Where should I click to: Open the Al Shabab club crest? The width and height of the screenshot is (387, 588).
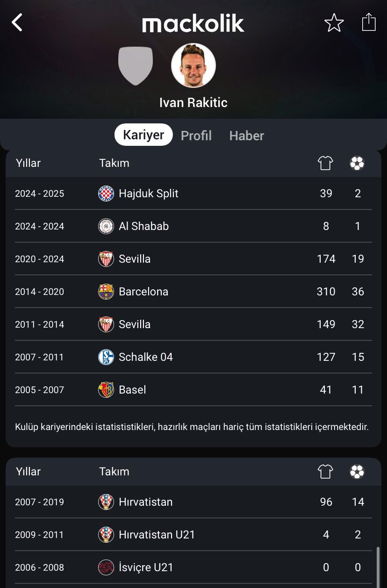click(x=106, y=226)
